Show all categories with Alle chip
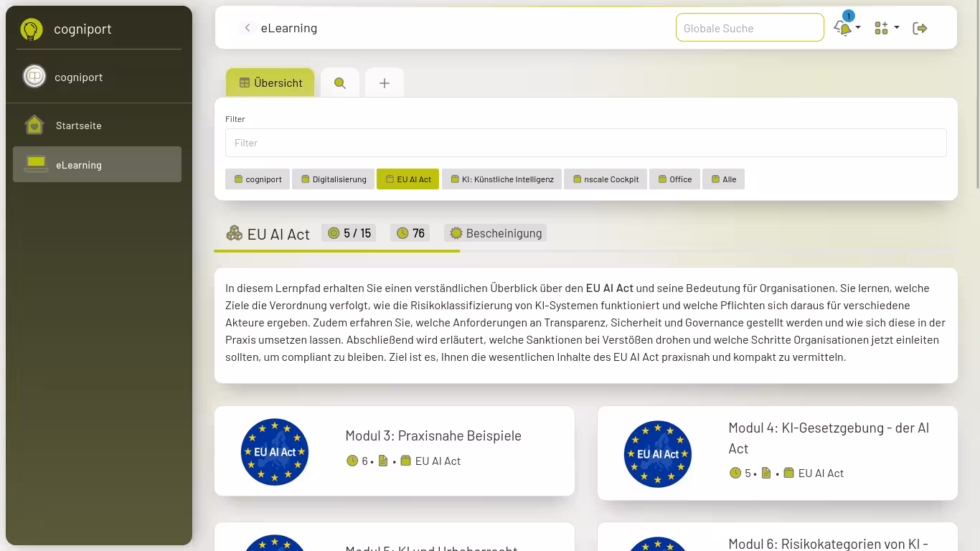 click(x=724, y=179)
